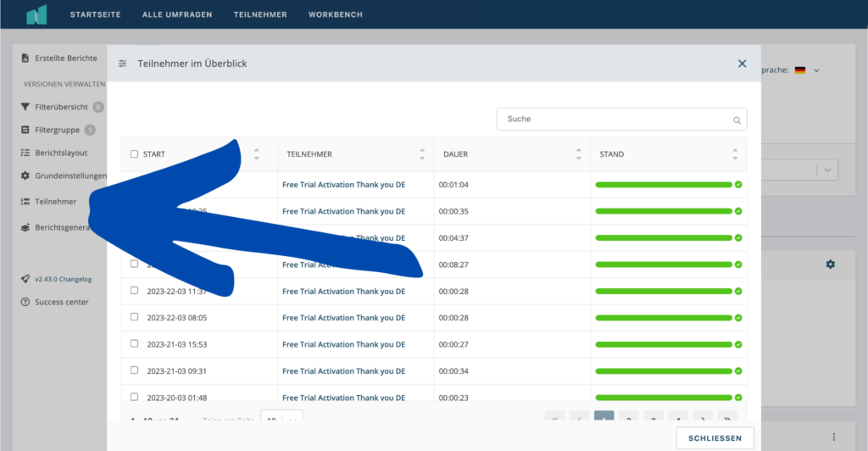Click the filter sliders icon beside modal title
868x451 pixels.
tap(123, 64)
